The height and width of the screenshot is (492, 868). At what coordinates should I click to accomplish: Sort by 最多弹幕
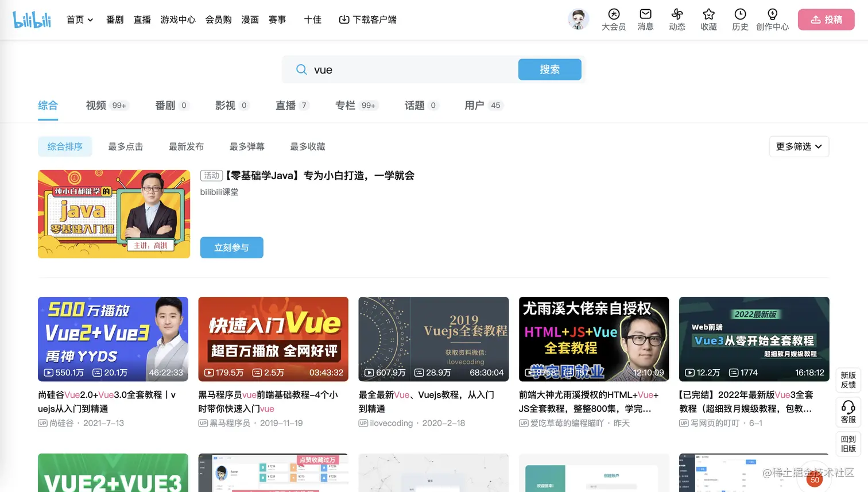tap(247, 146)
